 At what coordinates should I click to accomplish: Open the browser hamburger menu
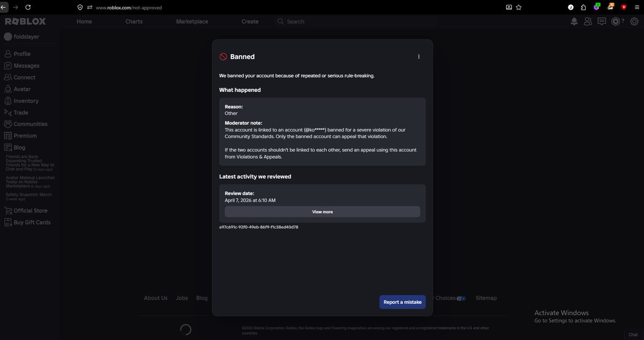tap(637, 8)
